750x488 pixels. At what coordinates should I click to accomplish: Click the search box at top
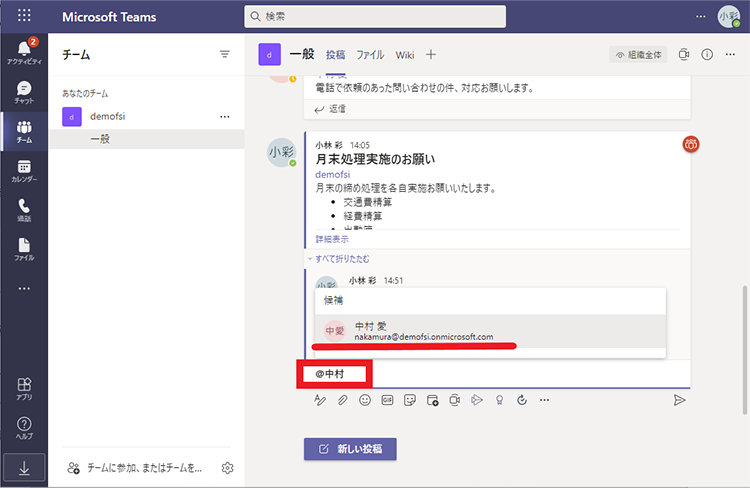click(x=375, y=16)
